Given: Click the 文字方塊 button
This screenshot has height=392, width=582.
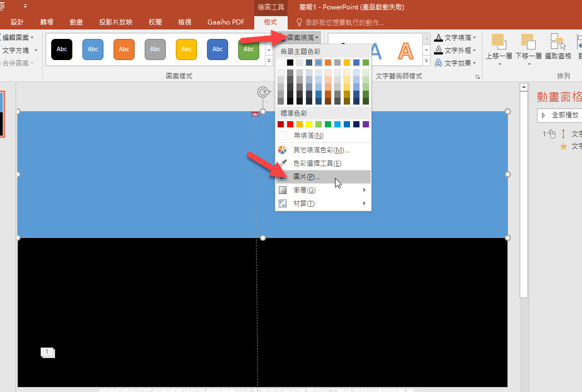Looking at the screenshot, I should tap(16, 50).
